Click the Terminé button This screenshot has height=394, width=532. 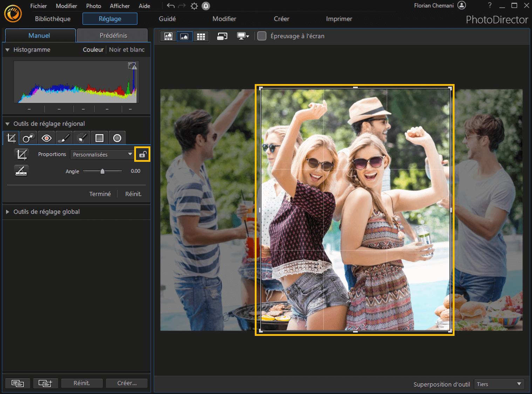click(100, 194)
